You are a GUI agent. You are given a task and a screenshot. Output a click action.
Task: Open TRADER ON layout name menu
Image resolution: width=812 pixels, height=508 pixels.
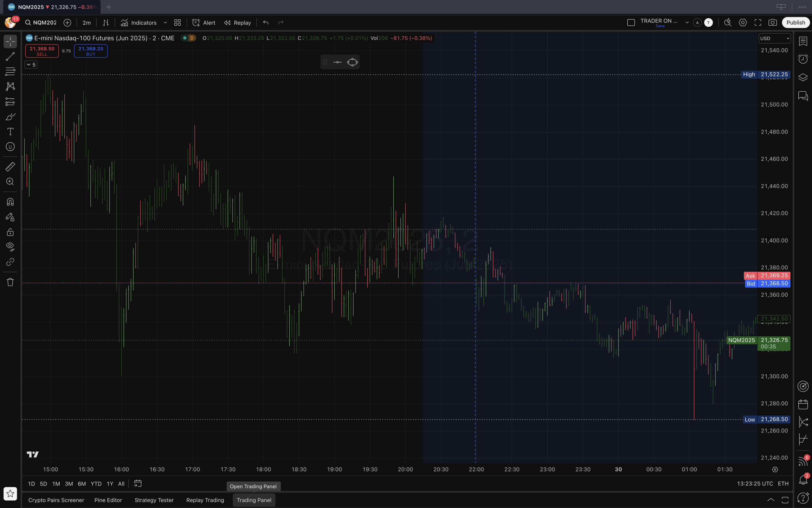(659, 23)
